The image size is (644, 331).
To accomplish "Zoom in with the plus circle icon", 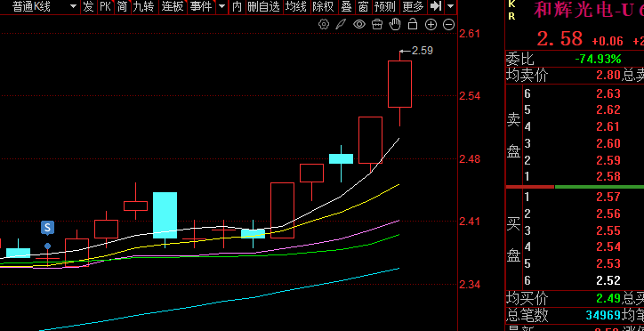I will pyautogui.click(x=431, y=25).
